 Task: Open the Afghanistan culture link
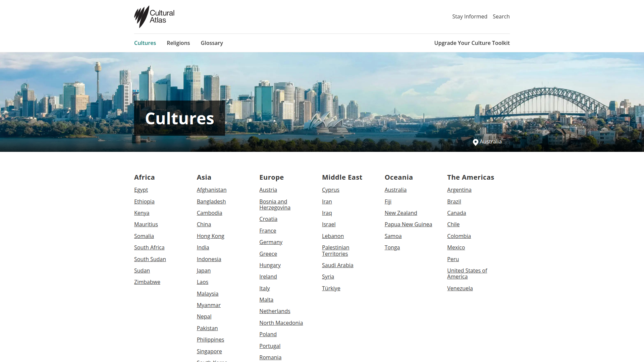[212, 190]
